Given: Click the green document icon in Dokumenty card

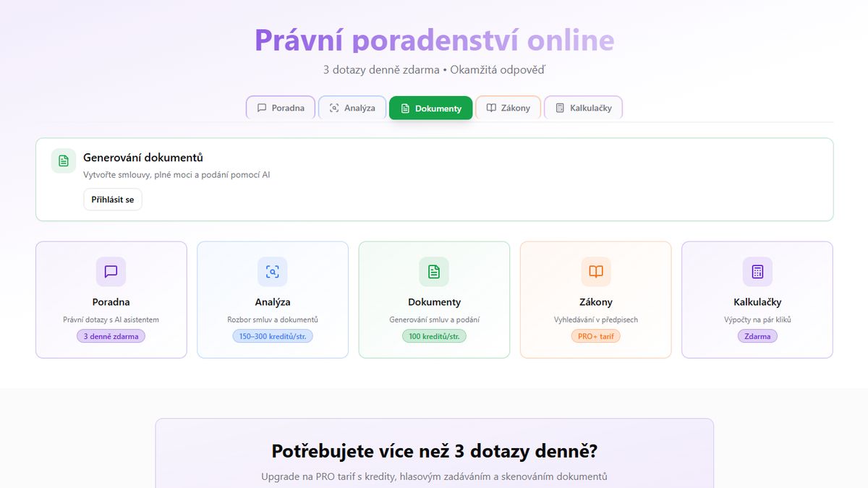Looking at the screenshot, I should coord(434,272).
